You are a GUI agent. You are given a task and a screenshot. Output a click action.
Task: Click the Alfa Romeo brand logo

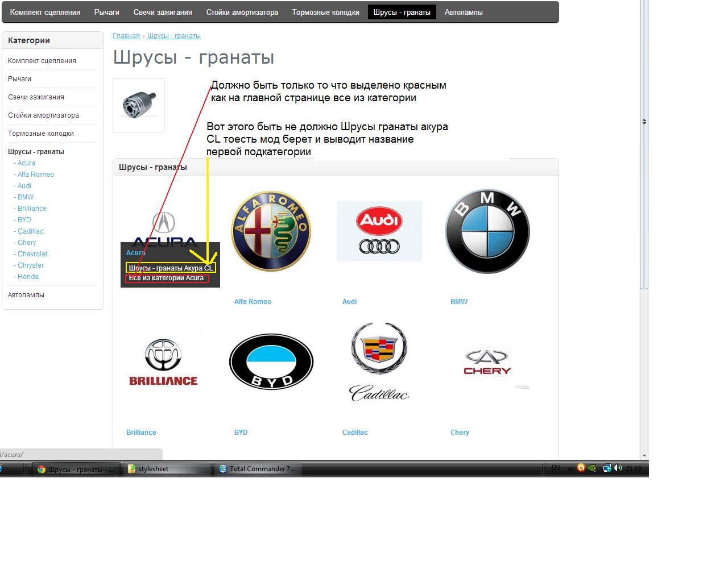(x=271, y=231)
